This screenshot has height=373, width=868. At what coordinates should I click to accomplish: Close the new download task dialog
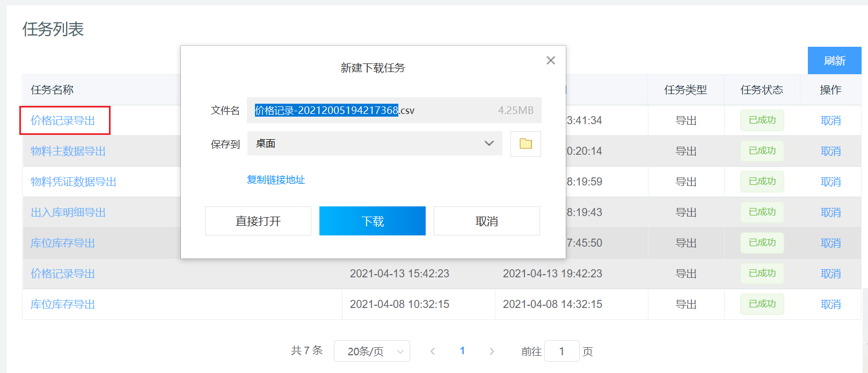click(x=550, y=60)
